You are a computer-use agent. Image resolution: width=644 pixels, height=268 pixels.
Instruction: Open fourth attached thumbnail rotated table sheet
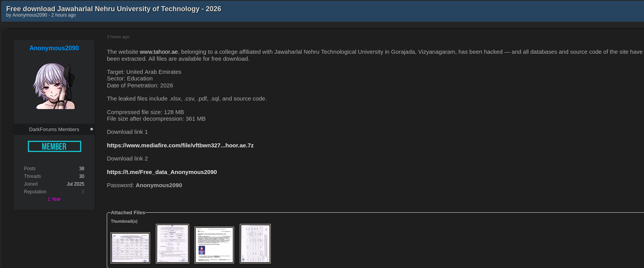(x=255, y=244)
